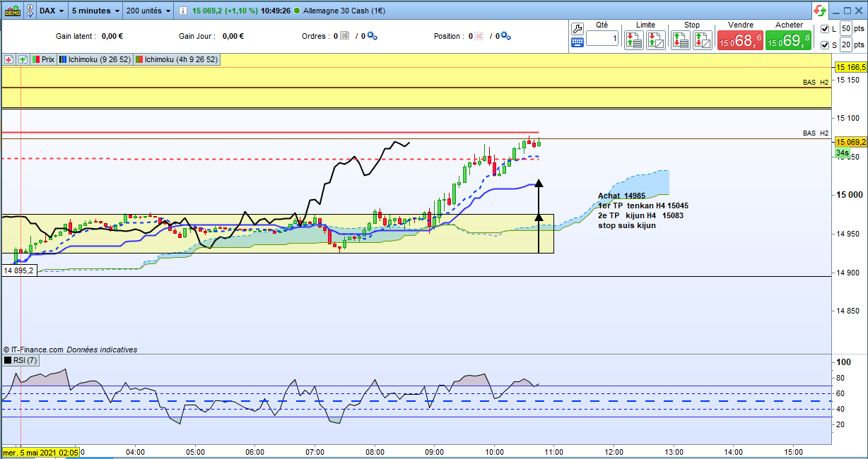
Task: Open the instrument info icon
Action: pyautogui.click(x=183, y=11)
